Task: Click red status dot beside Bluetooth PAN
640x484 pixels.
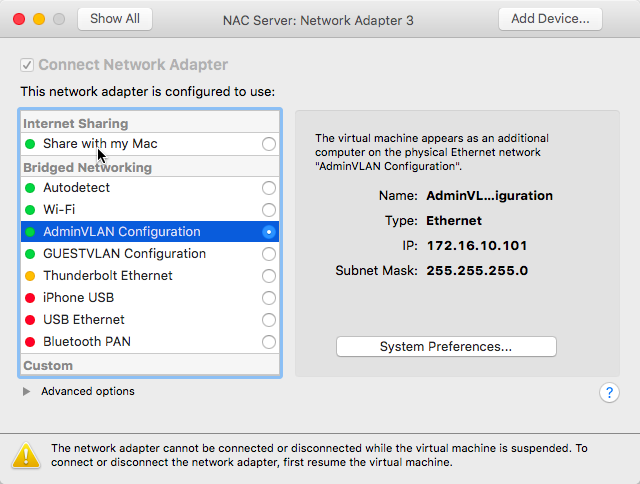Action: point(30,342)
